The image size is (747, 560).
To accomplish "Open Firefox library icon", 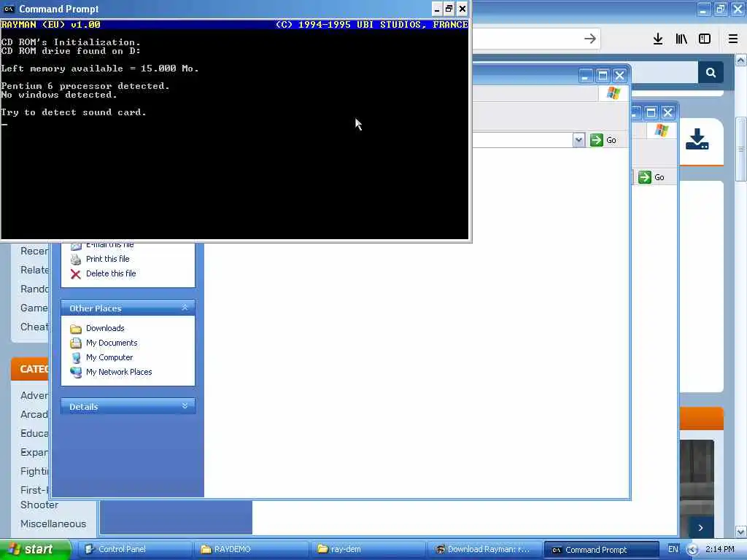I will pyautogui.click(x=681, y=39).
